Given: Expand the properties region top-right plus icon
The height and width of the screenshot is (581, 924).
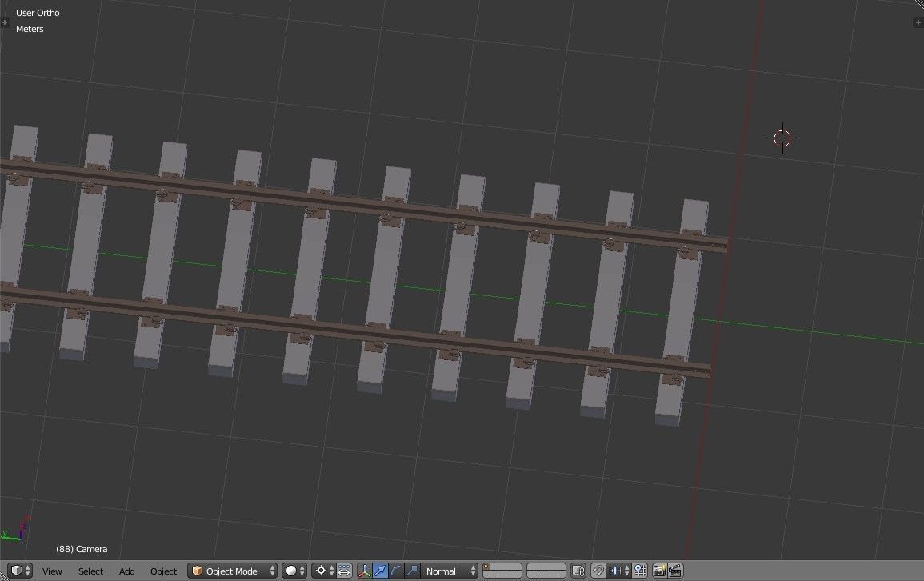Looking at the screenshot, I should 918,22.
